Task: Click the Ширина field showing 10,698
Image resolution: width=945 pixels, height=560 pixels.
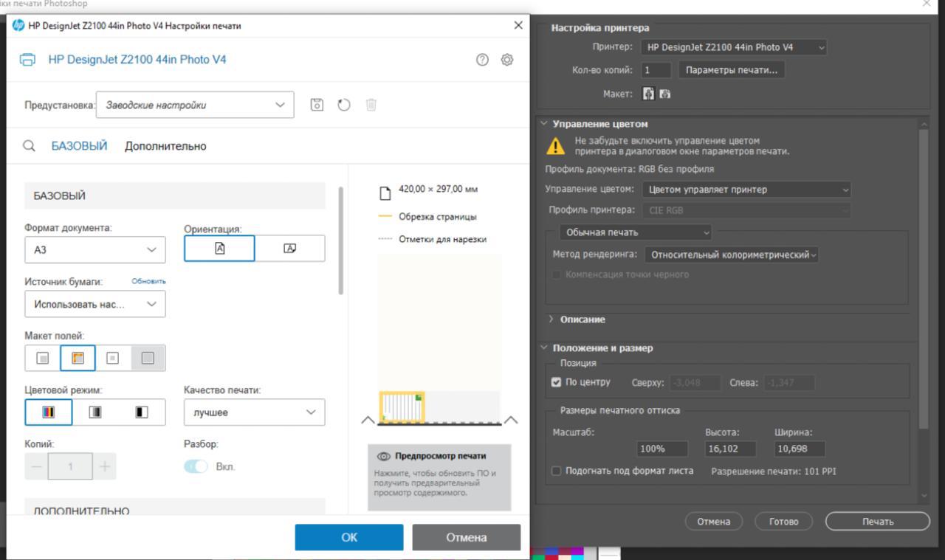Action: tap(800, 449)
